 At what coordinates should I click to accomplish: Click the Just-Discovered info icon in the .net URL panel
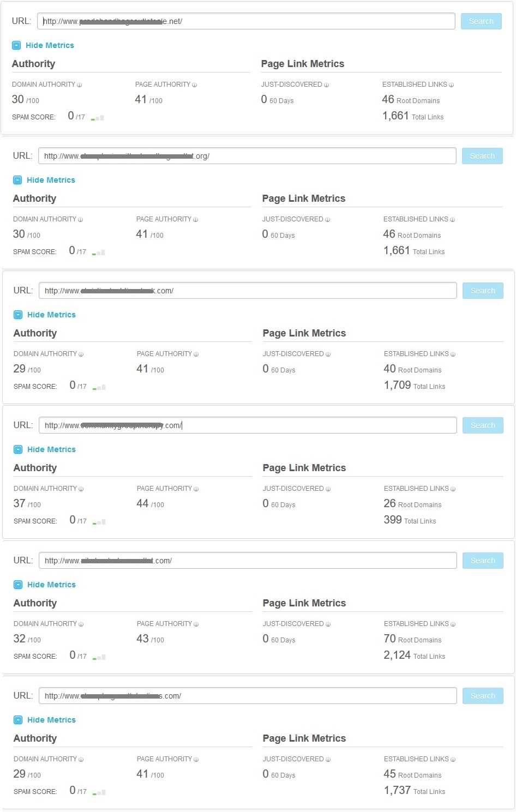click(327, 85)
